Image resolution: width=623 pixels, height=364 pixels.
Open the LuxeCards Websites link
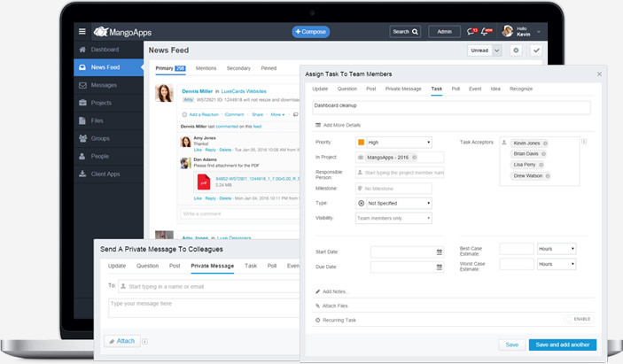pyautogui.click(x=244, y=91)
